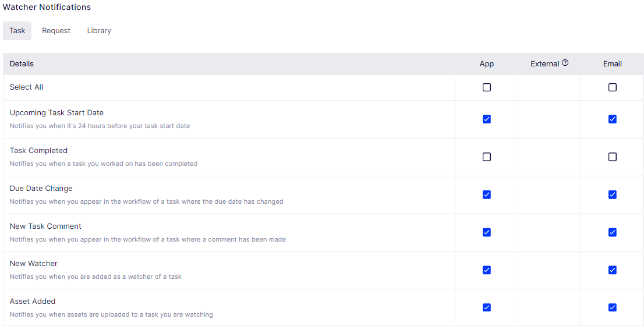Disable Email notification for New Watcher
This screenshot has width=644, height=326.
pos(613,270)
